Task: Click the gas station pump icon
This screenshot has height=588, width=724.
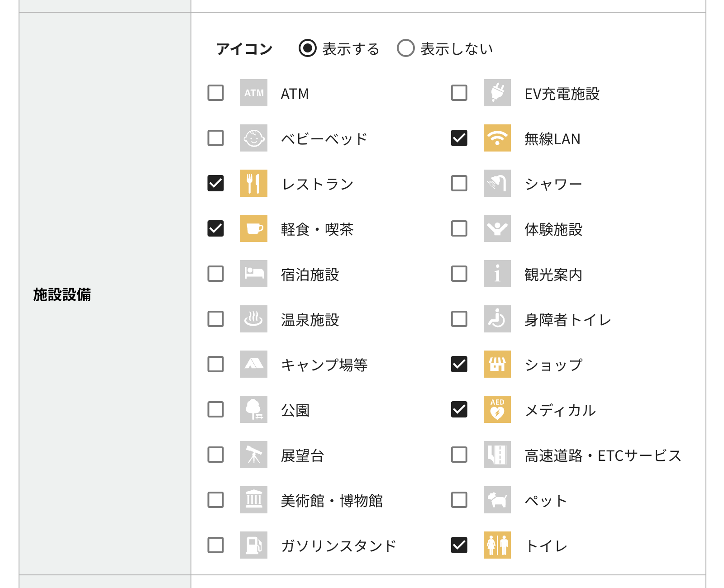Action: tap(253, 545)
